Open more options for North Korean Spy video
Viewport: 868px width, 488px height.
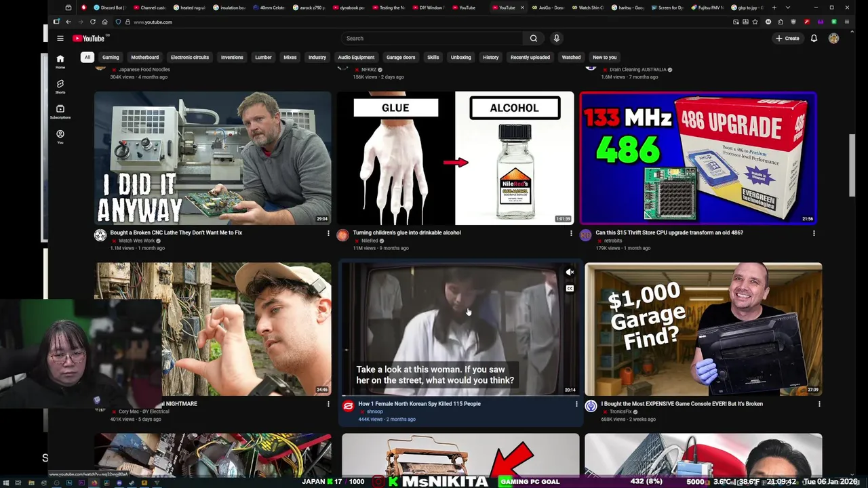coord(576,405)
